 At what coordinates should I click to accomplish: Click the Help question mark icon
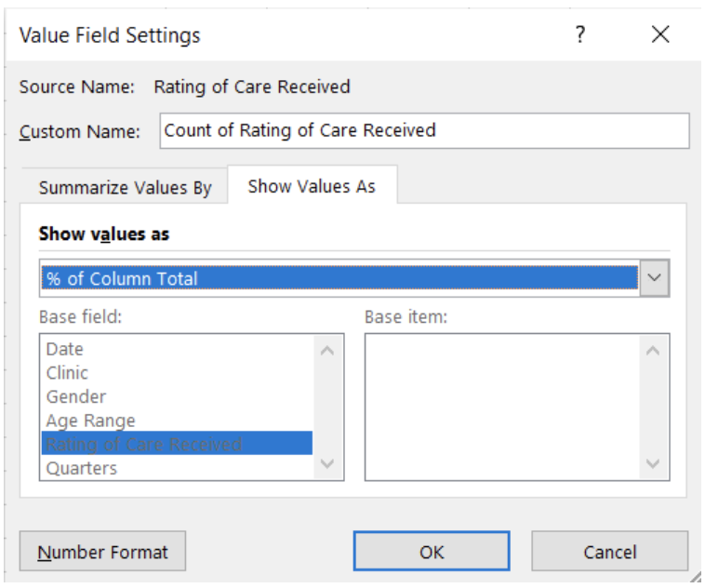[580, 35]
